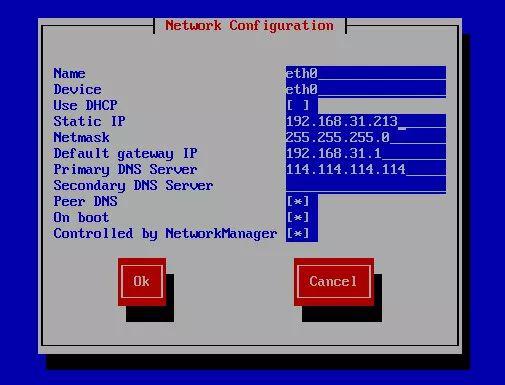
Task: Edit the Static IP field 192.168.31.213
Action: coord(366,121)
